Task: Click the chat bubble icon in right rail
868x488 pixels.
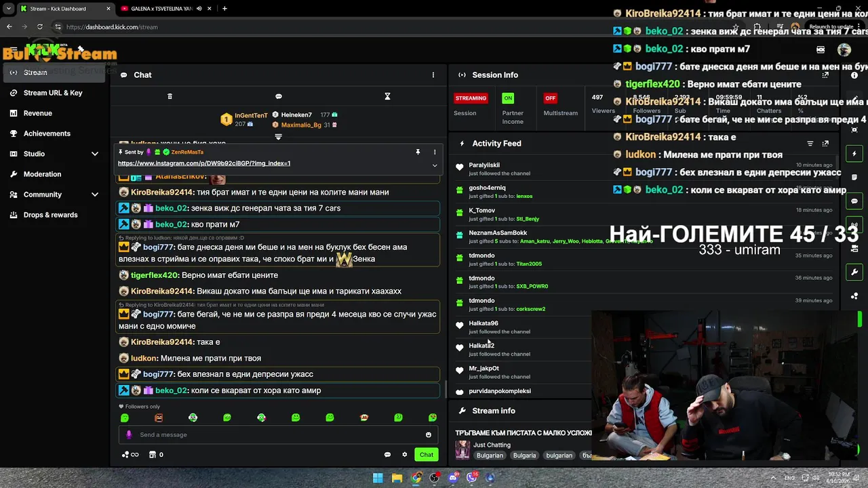Action: point(854,201)
